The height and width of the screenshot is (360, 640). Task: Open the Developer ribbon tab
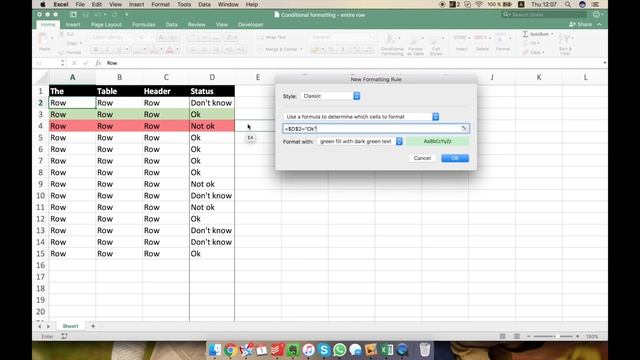(251, 24)
